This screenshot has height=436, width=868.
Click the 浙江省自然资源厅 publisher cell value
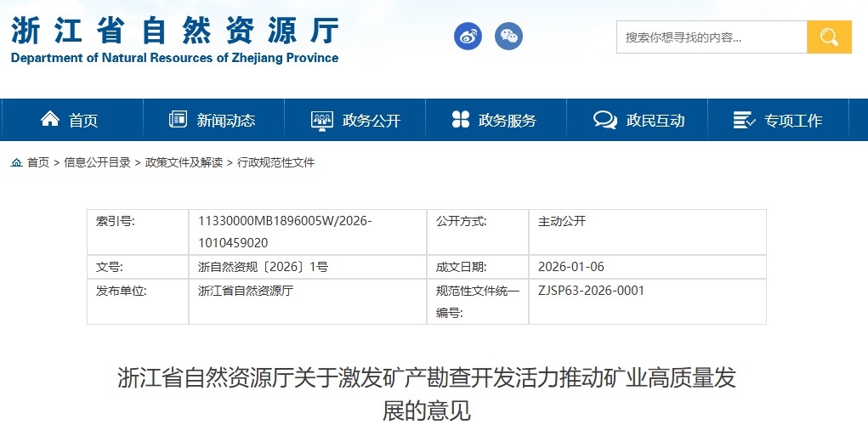pyautogui.click(x=246, y=291)
